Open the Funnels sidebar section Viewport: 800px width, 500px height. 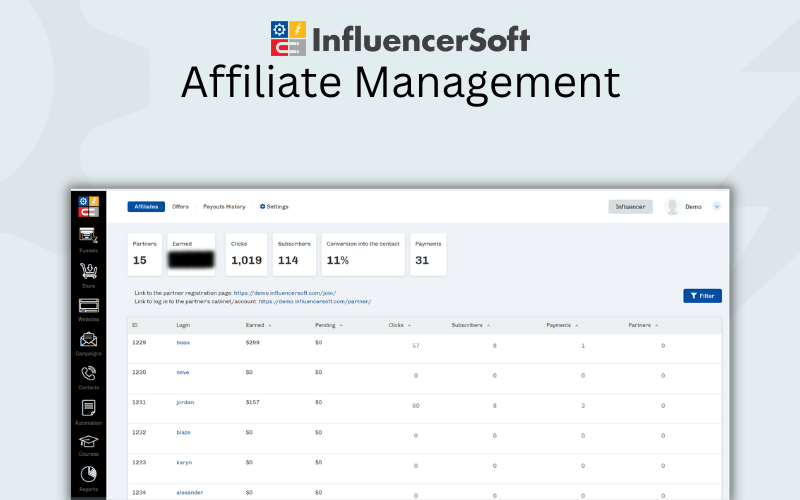[88, 240]
